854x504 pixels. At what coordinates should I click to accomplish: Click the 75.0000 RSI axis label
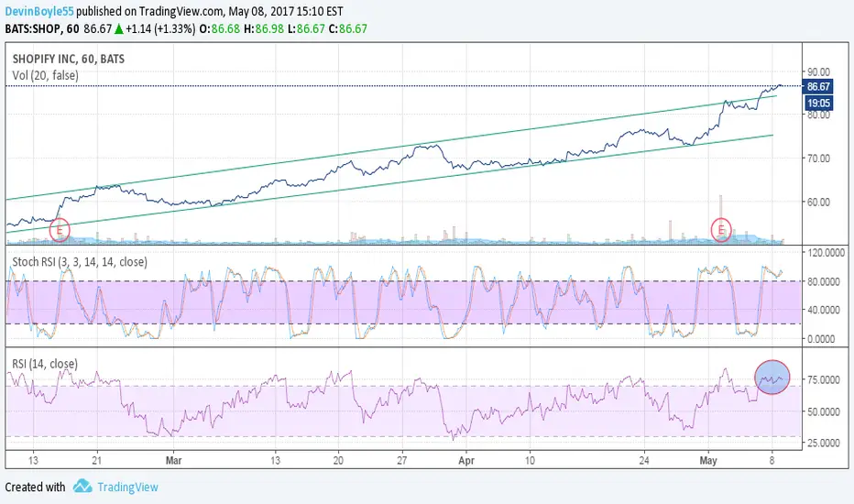tap(823, 379)
